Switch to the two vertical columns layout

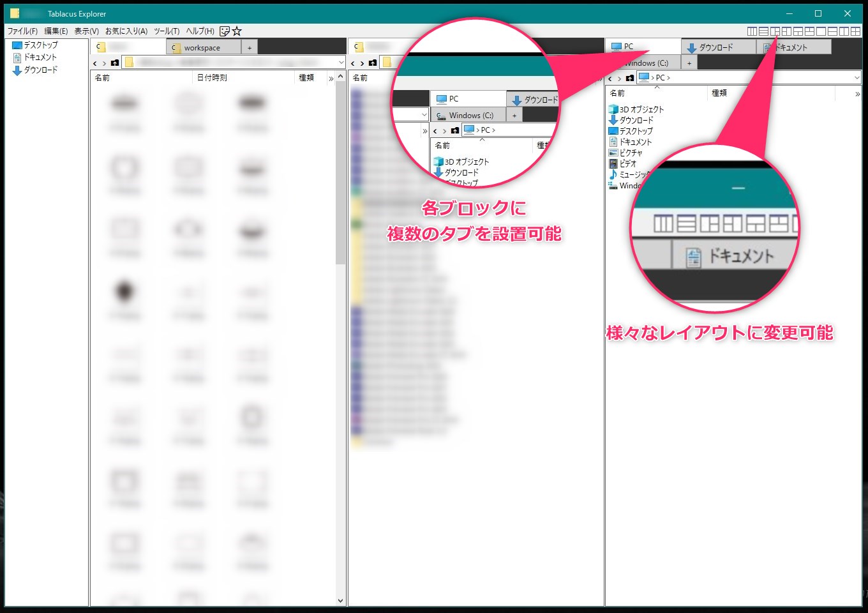[844, 31]
